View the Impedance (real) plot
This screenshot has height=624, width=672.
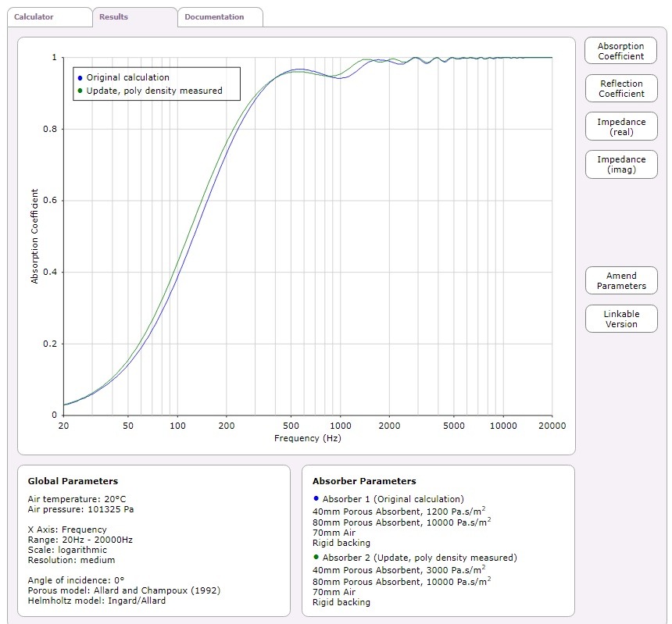click(x=621, y=127)
